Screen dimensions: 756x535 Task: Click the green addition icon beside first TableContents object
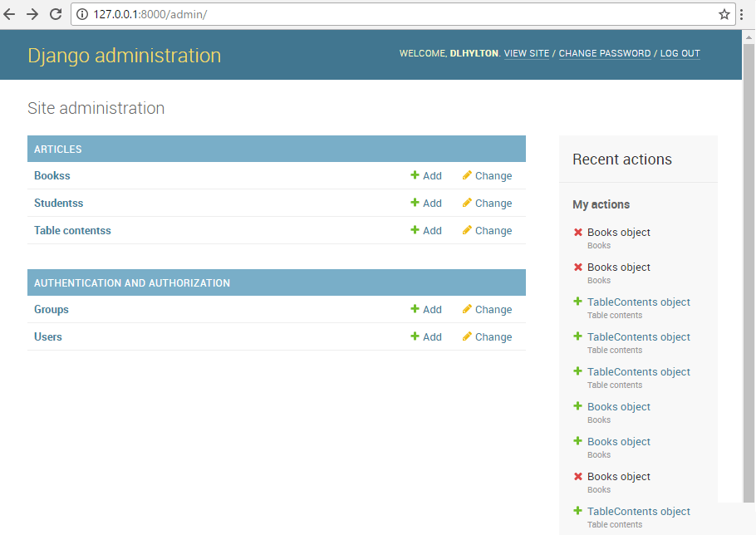pyautogui.click(x=578, y=302)
